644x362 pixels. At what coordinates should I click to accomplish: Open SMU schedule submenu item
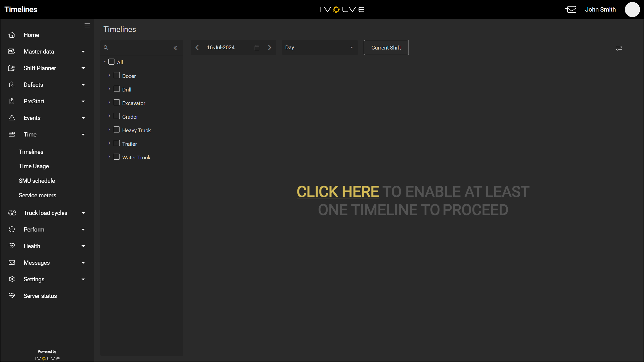coord(37,181)
